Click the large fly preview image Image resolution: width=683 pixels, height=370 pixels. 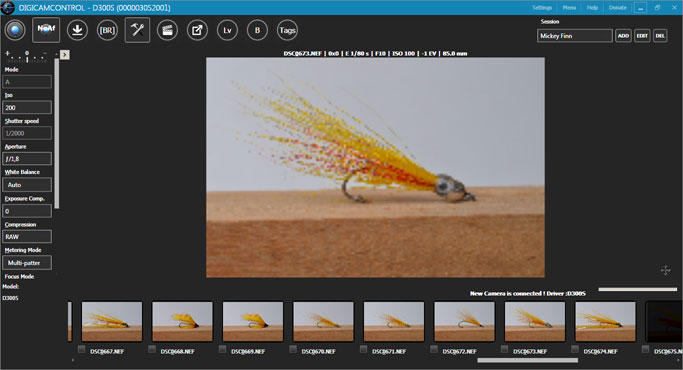(375, 167)
